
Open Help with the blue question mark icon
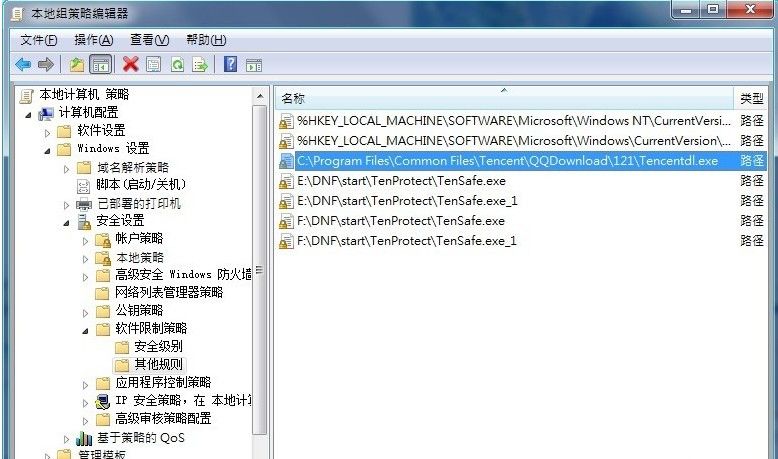(230, 64)
